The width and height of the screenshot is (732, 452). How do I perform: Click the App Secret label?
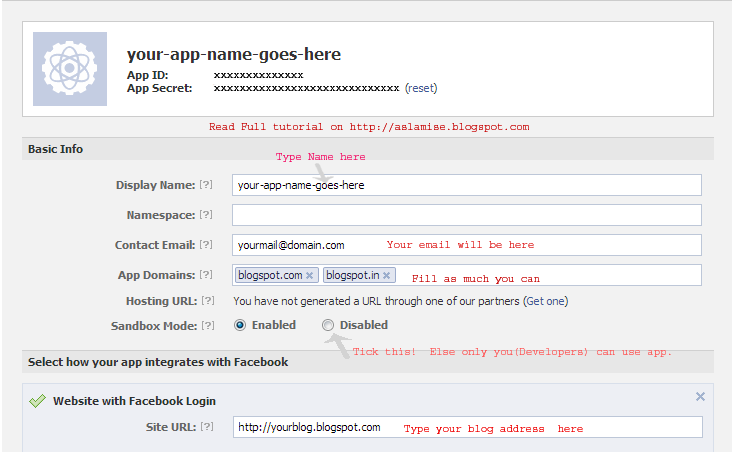point(160,88)
